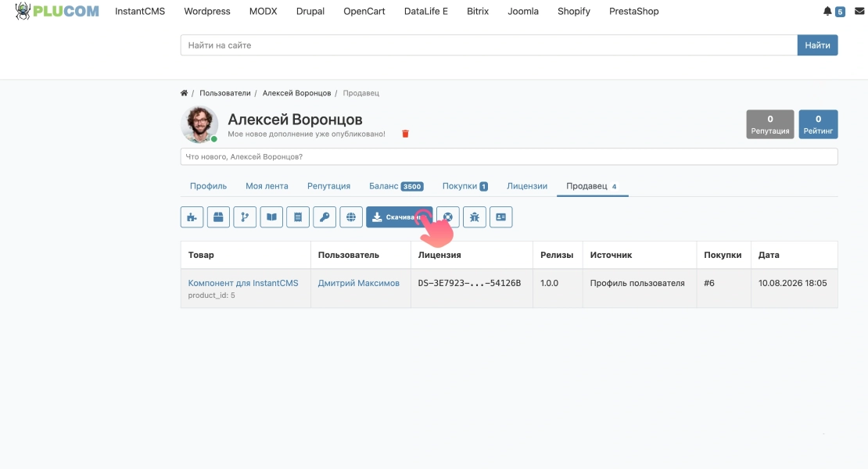The image size is (868, 469).
Task: Click the receipt toolbar icon
Action: click(298, 217)
